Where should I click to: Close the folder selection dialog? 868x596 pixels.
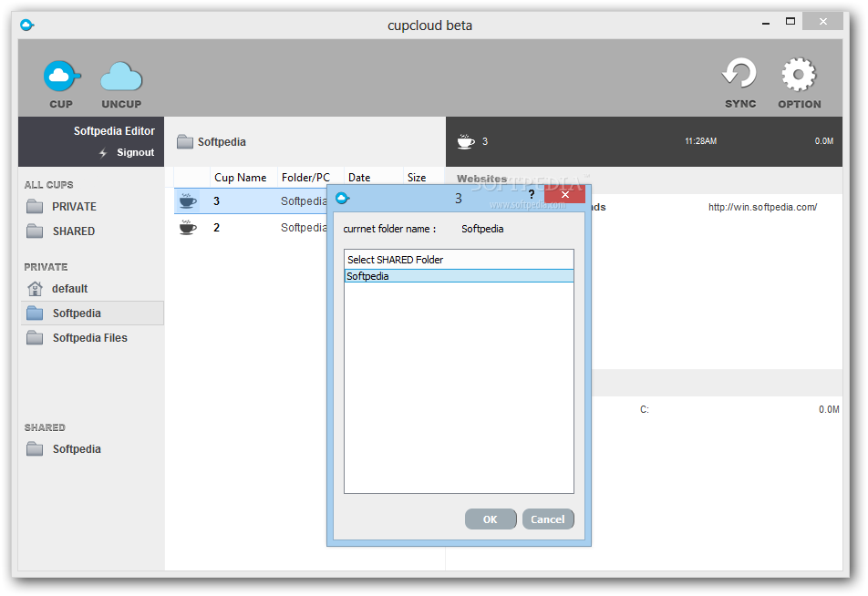point(564,195)
